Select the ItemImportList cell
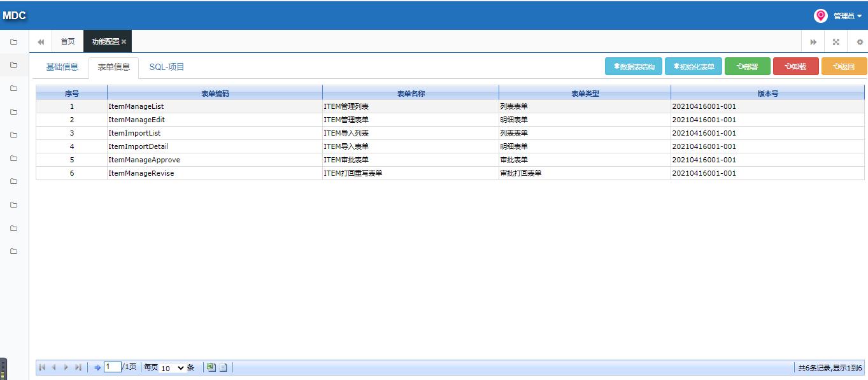Viewport: 868px width, 380px height. click(215, 133)
